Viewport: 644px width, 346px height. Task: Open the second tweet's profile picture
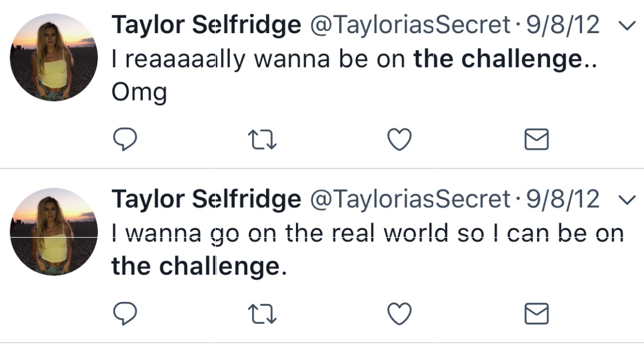[x=54, y=232]
